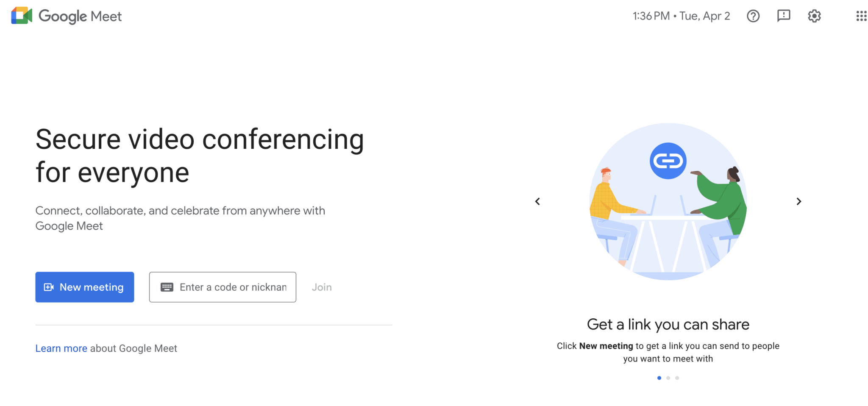
Task: Click the Google Meet logo
Action: pyautogui.click(x=66, y=16)
